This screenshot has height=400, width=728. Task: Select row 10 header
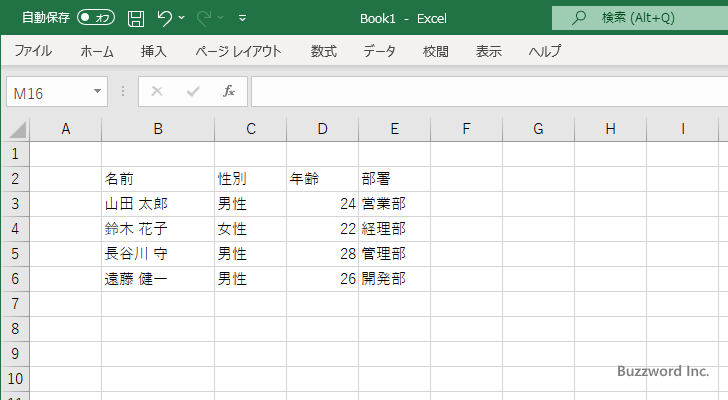[x=15, y=379]
